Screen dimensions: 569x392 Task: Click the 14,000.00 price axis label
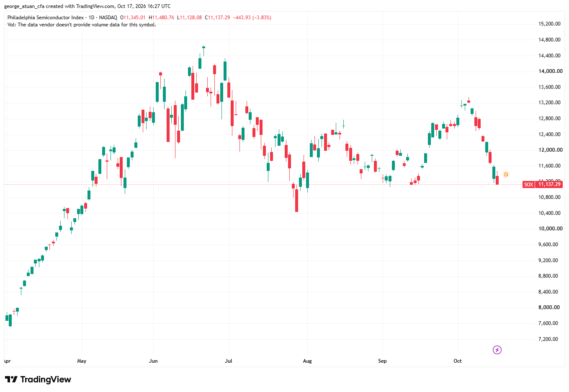click(550, 71)
